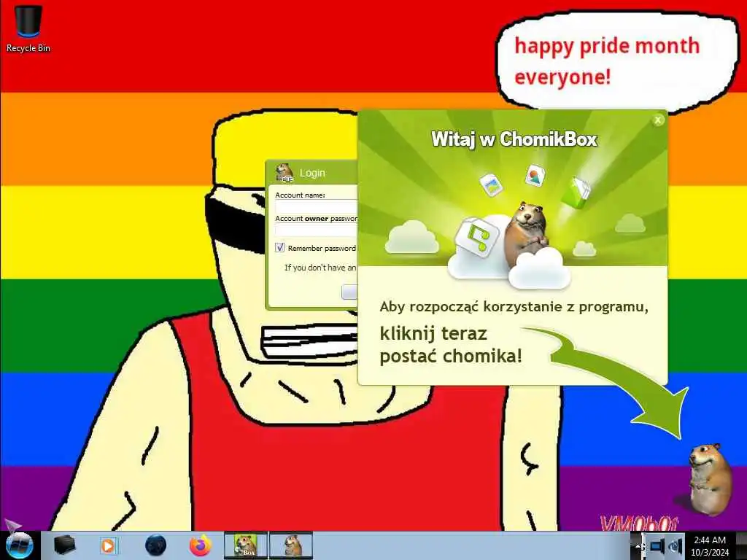Click the partly hidden Login window button

click(x=349, y=292)
